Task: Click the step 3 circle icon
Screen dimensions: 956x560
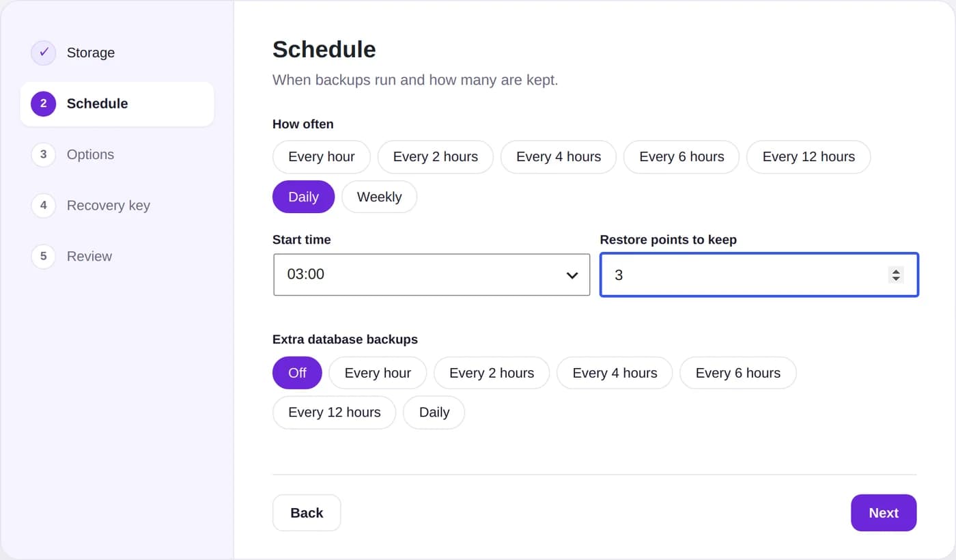Action: [x=43, y=154]
